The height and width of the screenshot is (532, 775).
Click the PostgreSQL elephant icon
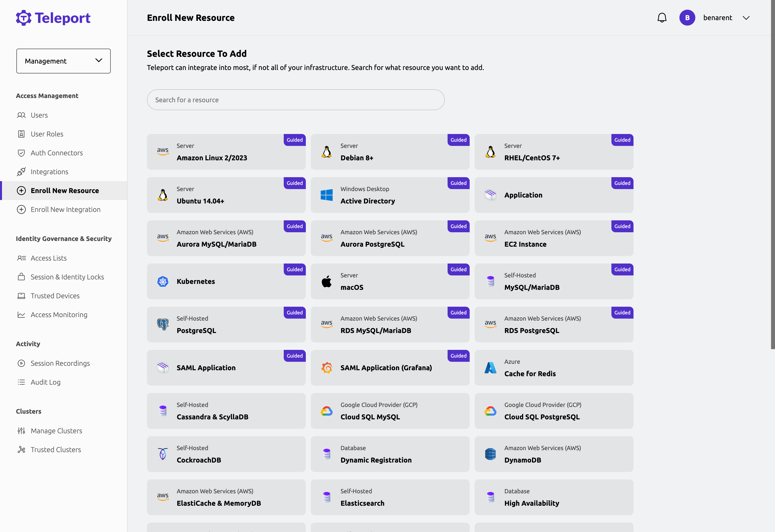pyautogui.click(x=163, y=324)
